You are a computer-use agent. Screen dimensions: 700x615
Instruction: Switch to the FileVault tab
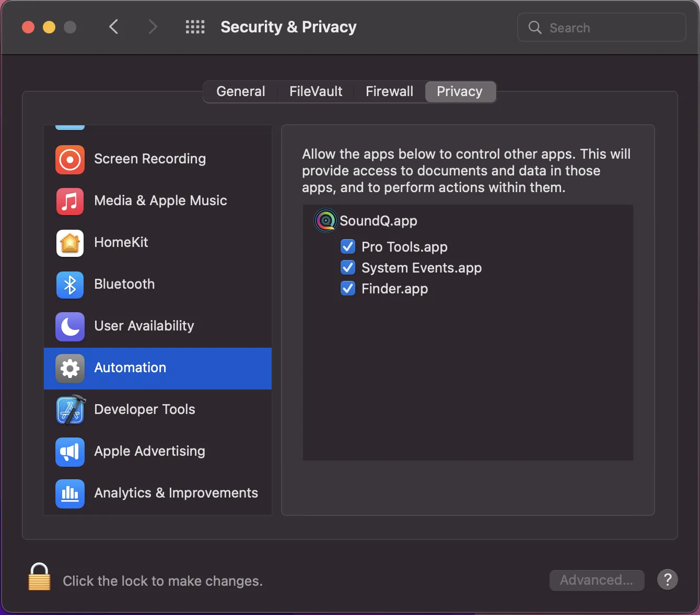316,92
